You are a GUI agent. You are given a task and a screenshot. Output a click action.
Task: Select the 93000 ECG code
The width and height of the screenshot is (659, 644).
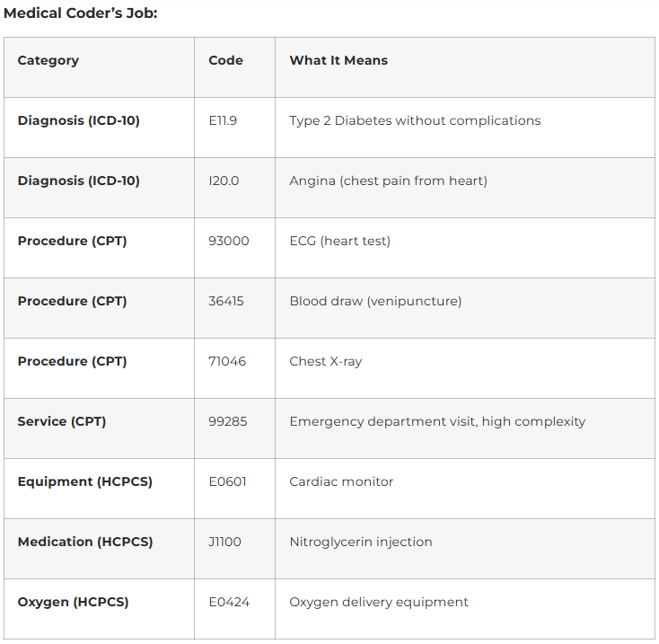pos(229,241)
